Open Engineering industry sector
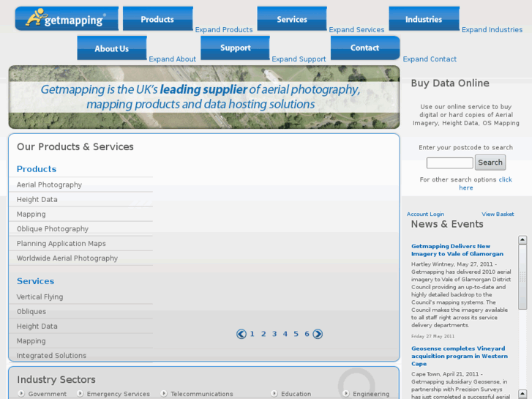 click(x=371, y=394)
